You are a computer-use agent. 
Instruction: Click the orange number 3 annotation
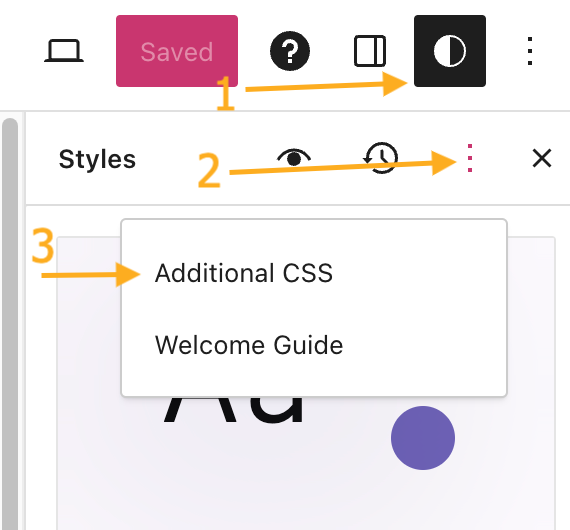(x=43, y=245)
